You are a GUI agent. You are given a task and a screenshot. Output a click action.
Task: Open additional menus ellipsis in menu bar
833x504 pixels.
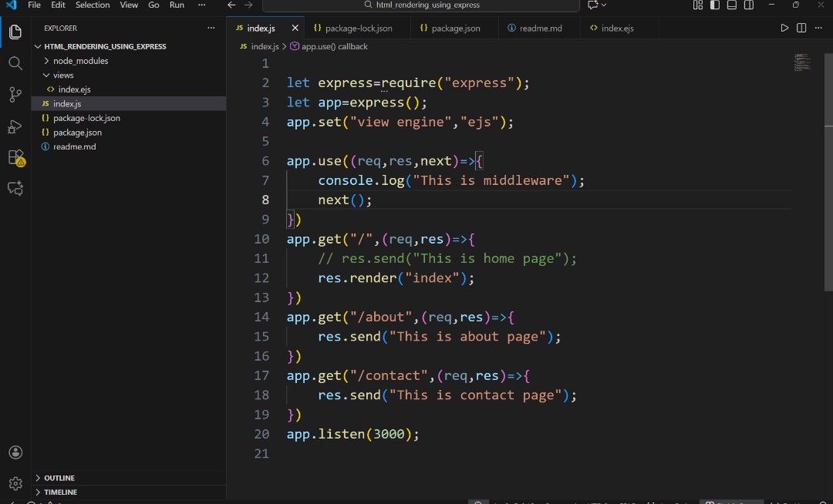(x=201, y=5)
